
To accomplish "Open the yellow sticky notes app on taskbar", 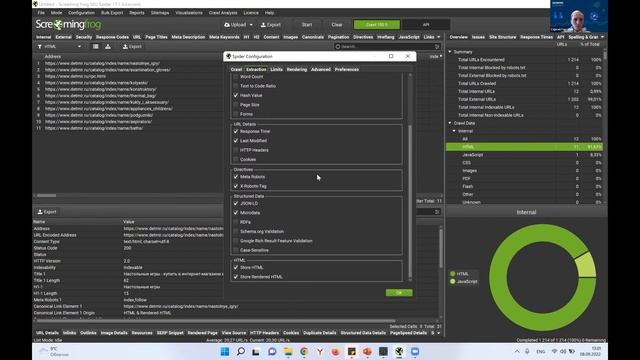I will [351, 351].
